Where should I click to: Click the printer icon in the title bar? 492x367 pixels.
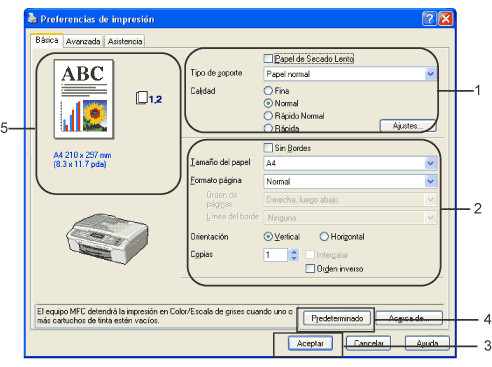tap(33, 19)
